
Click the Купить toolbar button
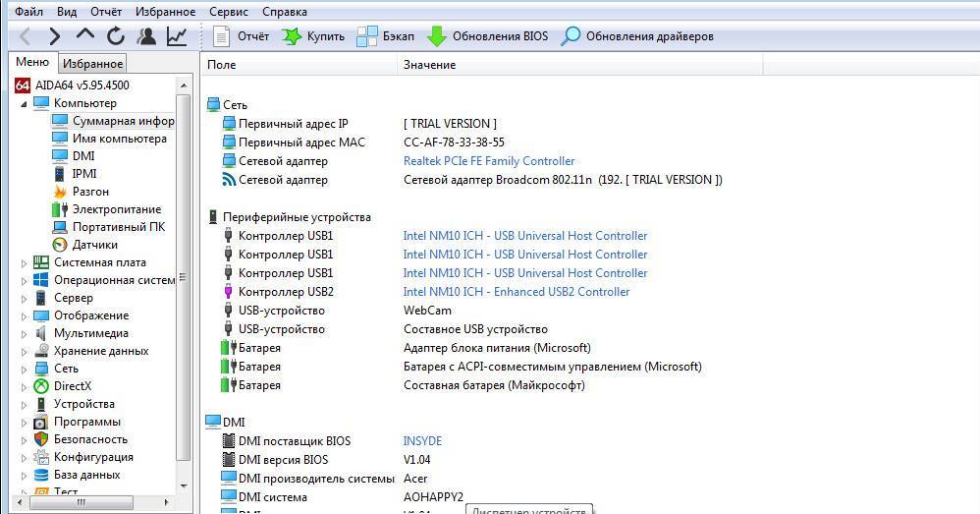(x=313, y=36)
